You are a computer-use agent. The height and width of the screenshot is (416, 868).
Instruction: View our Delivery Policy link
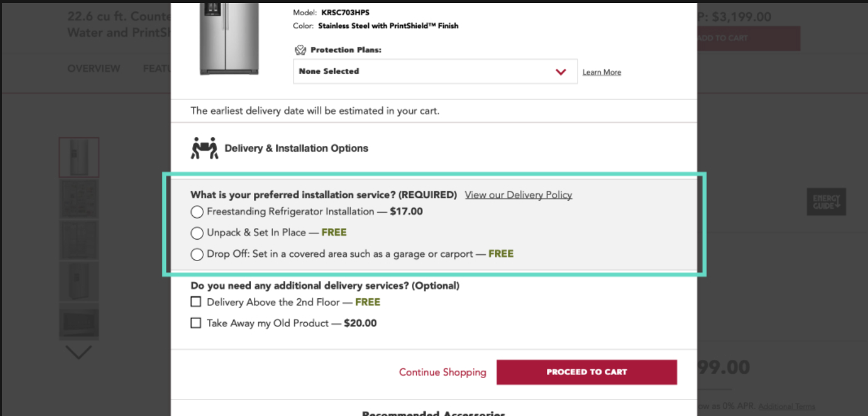click(x=518, y=195)
